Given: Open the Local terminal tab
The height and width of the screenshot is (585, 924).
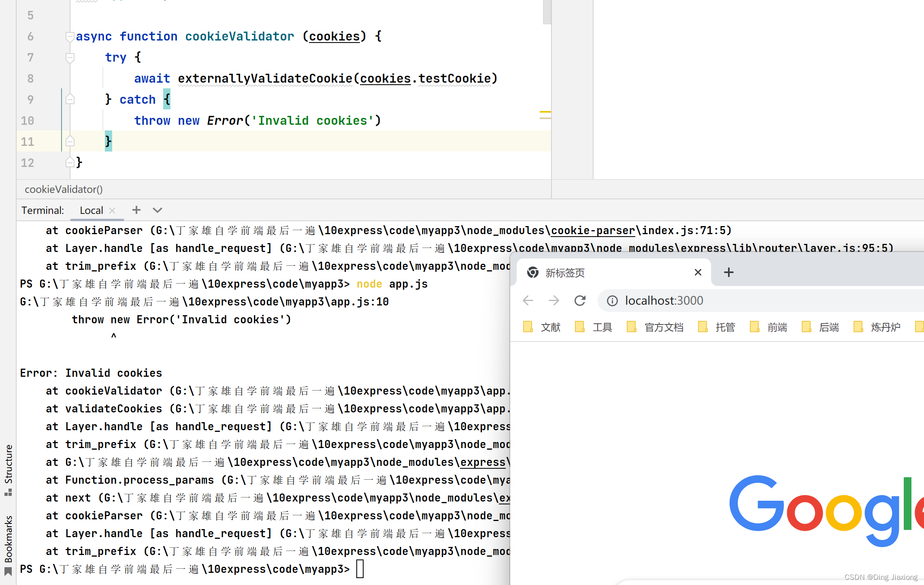Looking at the screenshot, I should (91, 210).
